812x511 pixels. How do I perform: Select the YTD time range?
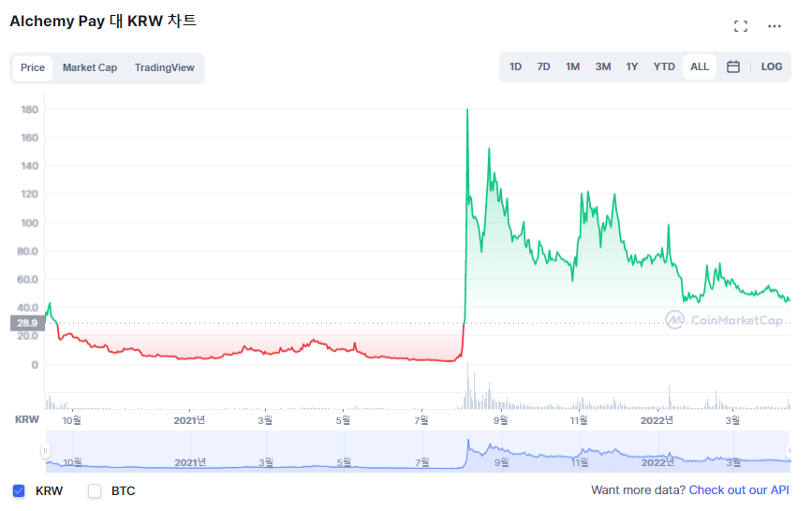[x=664, y=66]
